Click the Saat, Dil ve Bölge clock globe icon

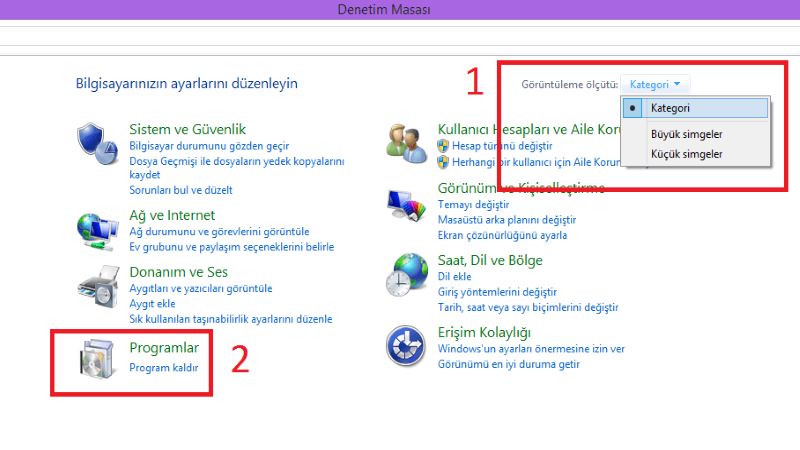[407, 275]
